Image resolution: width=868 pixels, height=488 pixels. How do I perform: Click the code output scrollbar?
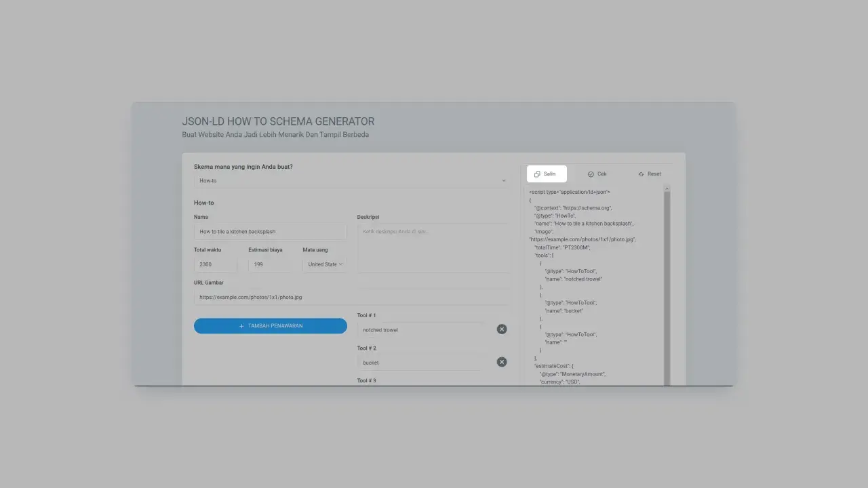(667, 285)
